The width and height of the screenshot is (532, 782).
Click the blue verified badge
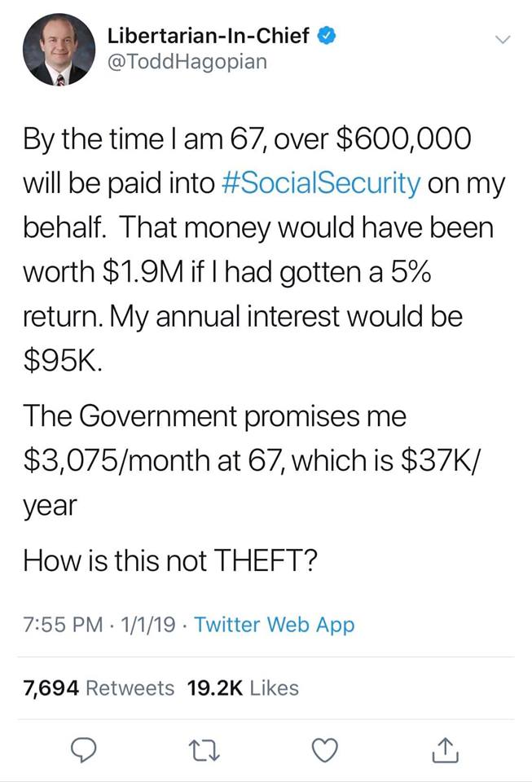327,35
